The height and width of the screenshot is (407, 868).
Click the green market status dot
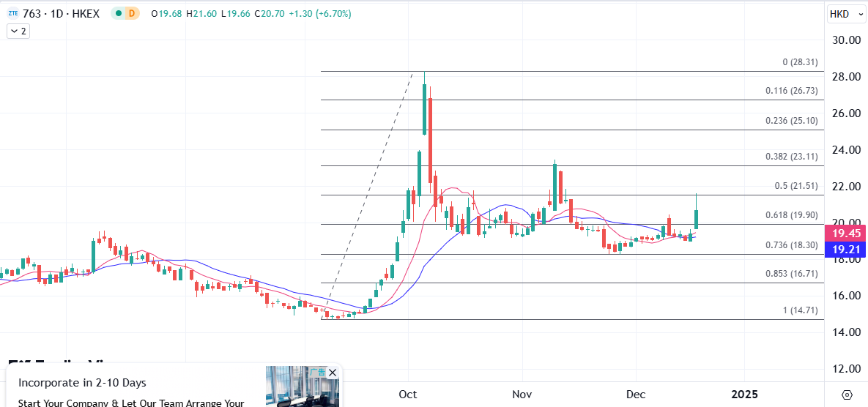(x=117, y=13)
